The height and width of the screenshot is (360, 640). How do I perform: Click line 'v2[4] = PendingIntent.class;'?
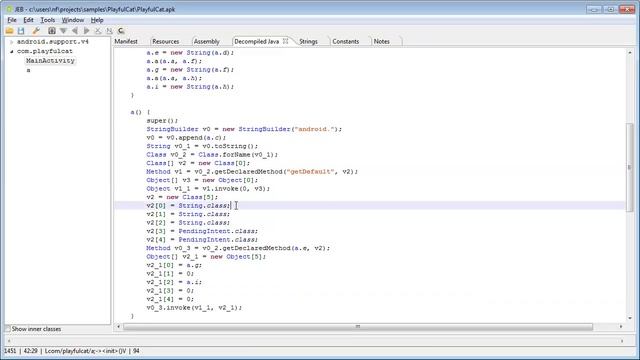click(x=202, y=240)
